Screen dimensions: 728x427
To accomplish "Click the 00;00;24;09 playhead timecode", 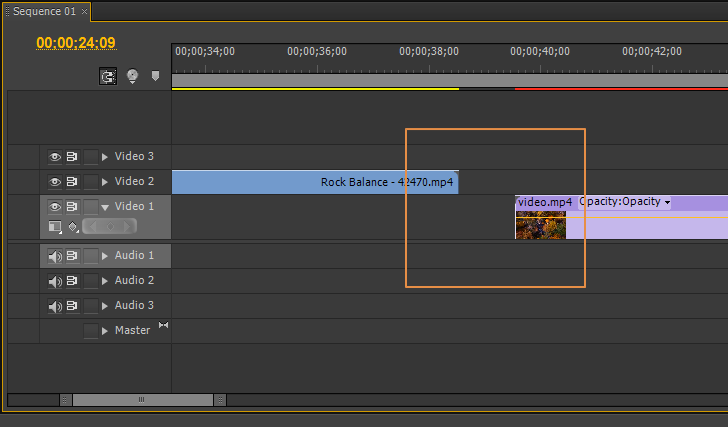I will [76, 43].
